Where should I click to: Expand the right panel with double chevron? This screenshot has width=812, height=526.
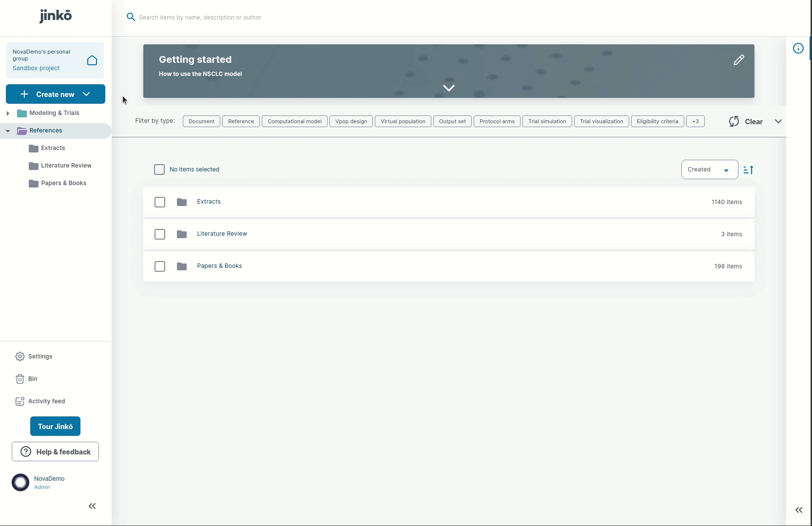click(798, 510)
